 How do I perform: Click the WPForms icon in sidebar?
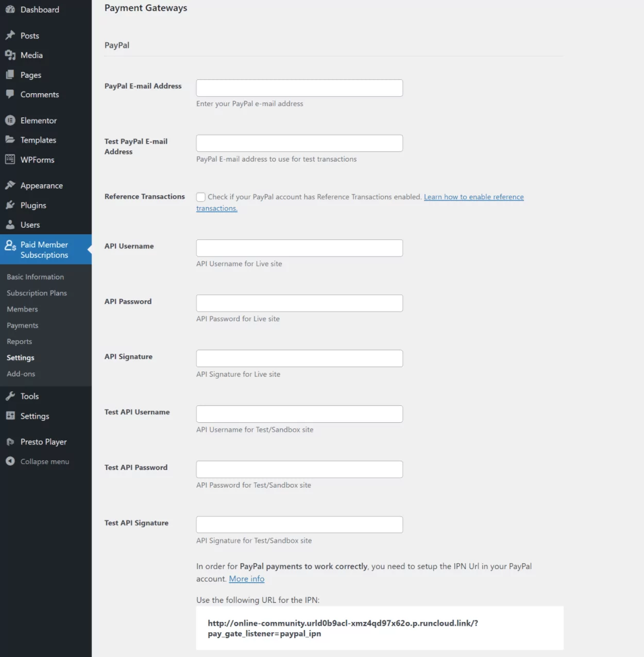[x=10, y=160]
